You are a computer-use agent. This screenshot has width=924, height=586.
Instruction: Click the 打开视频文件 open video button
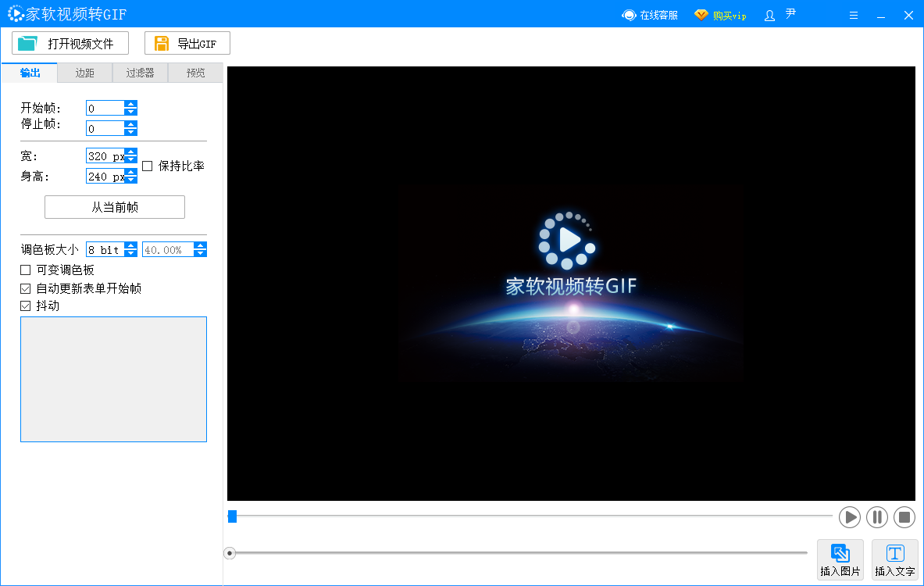(68, 43)
